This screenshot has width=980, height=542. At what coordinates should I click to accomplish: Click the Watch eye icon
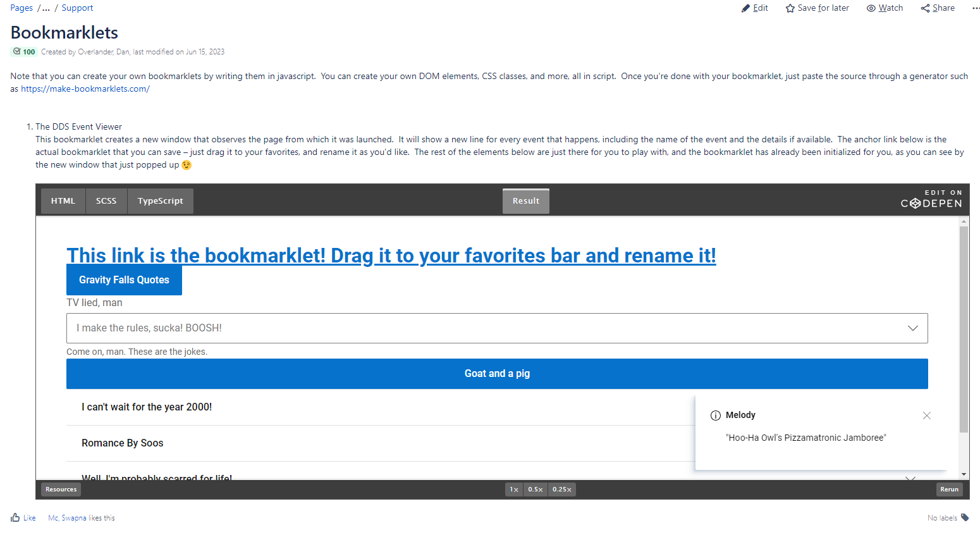871,8
